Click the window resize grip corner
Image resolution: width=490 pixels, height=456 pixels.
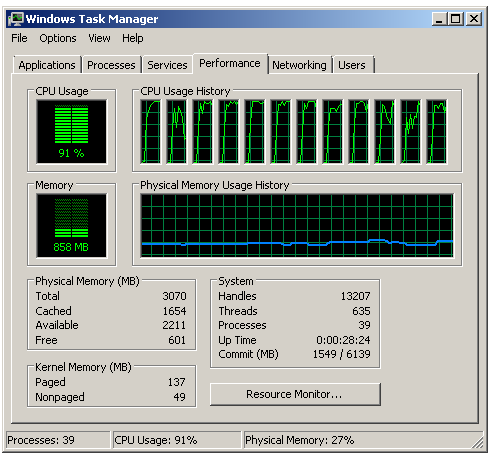click(477, 443)
